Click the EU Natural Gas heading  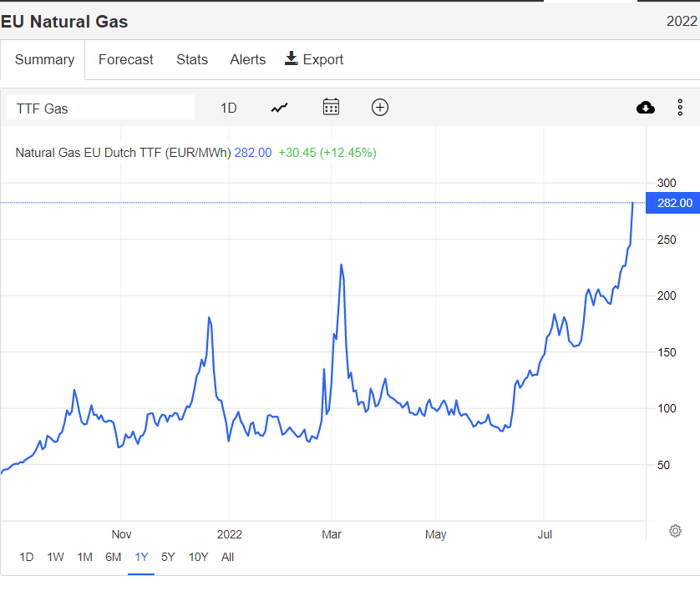[x=64, y=22]
